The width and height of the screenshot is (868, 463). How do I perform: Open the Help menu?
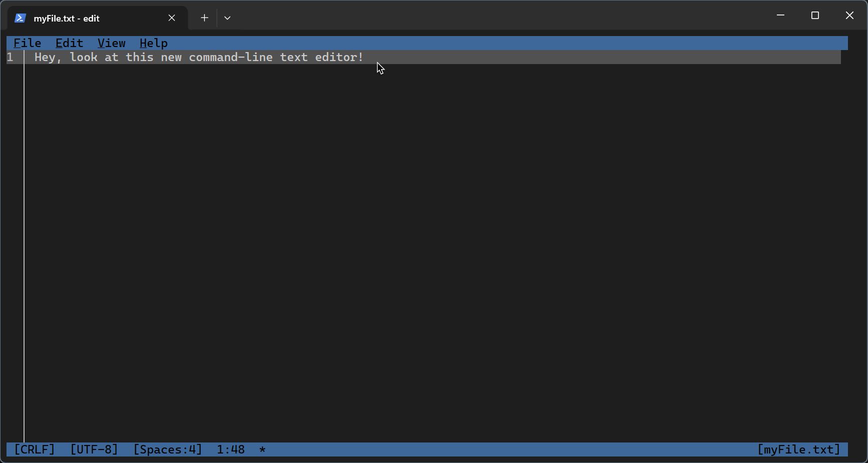(x=153, y=43)
